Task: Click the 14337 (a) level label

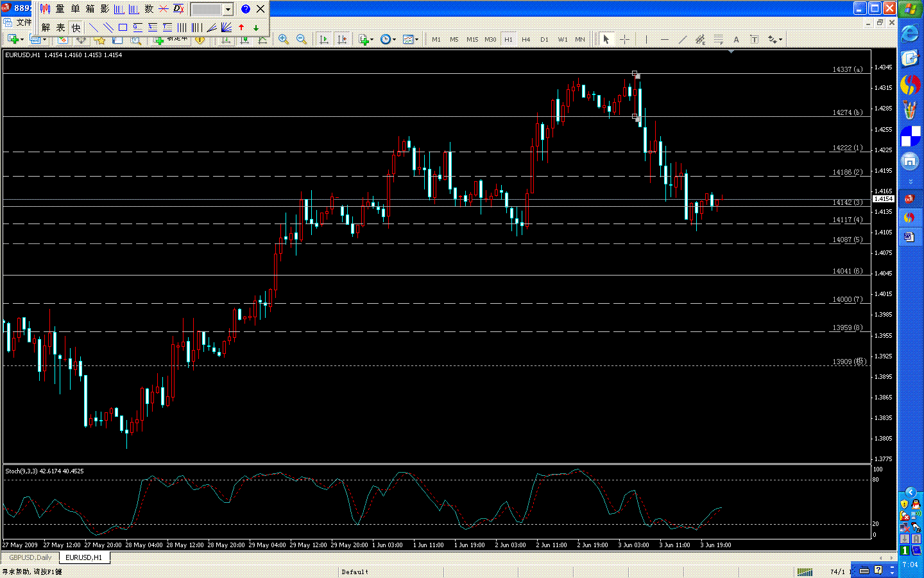Action: pos(848,69)
